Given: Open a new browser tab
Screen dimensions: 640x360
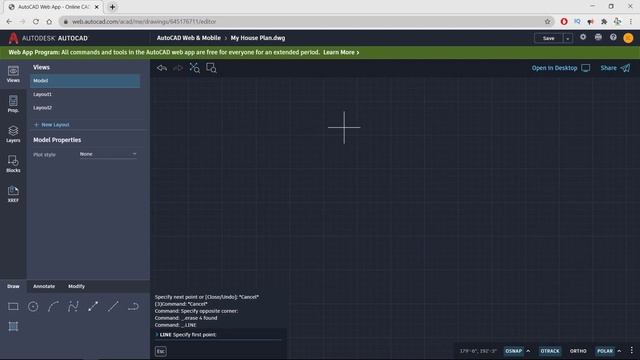Looking at the screenshot, I should pos(112,7).
